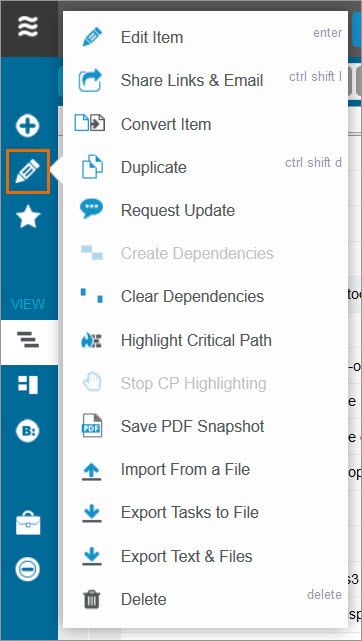Click the plus add item icon
Screen dimensions: 362x641
click(28, 126)
